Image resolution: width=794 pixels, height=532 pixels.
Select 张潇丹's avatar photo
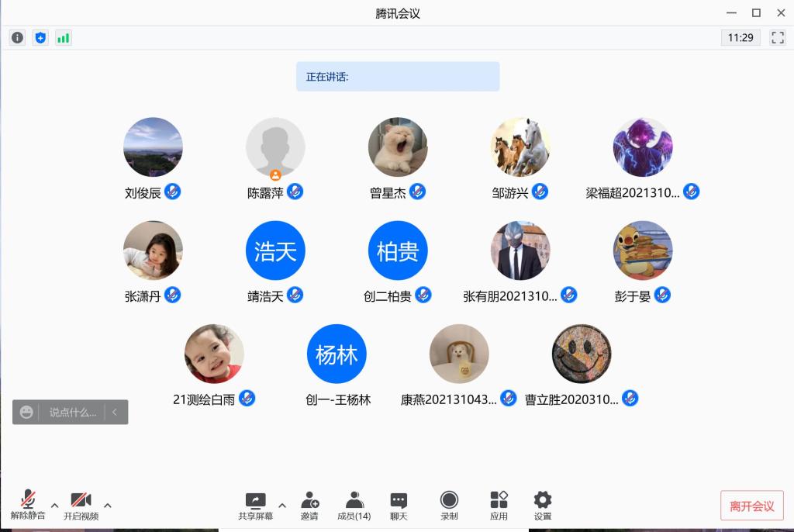coord(153,250)
